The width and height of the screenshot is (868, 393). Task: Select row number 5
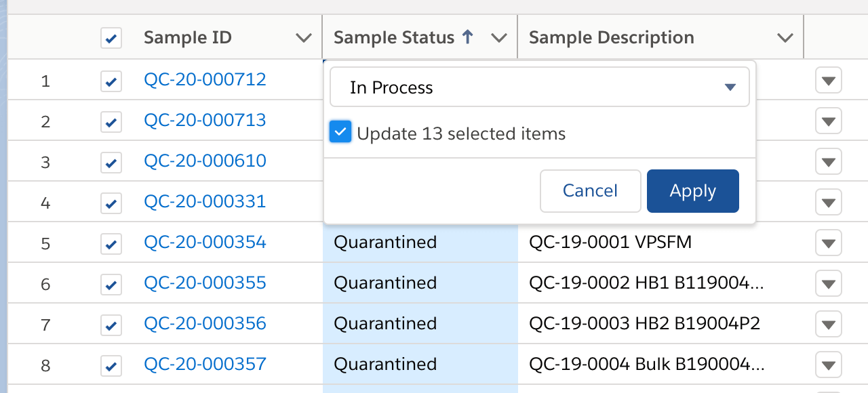click(45, 244)
